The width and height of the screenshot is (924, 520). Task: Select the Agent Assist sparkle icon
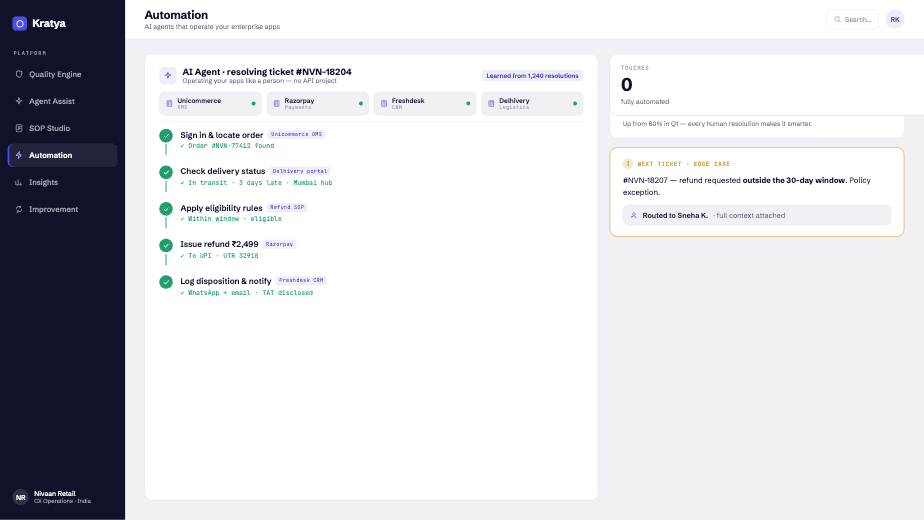coord(19,101)
